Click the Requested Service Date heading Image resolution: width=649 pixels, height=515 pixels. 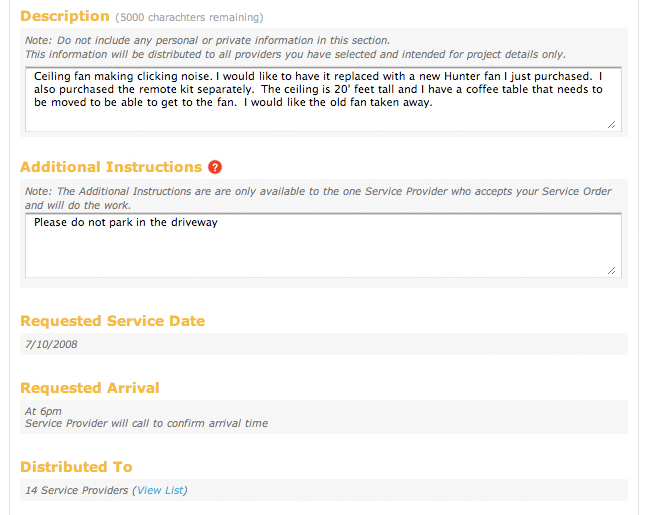coord(113,321)
